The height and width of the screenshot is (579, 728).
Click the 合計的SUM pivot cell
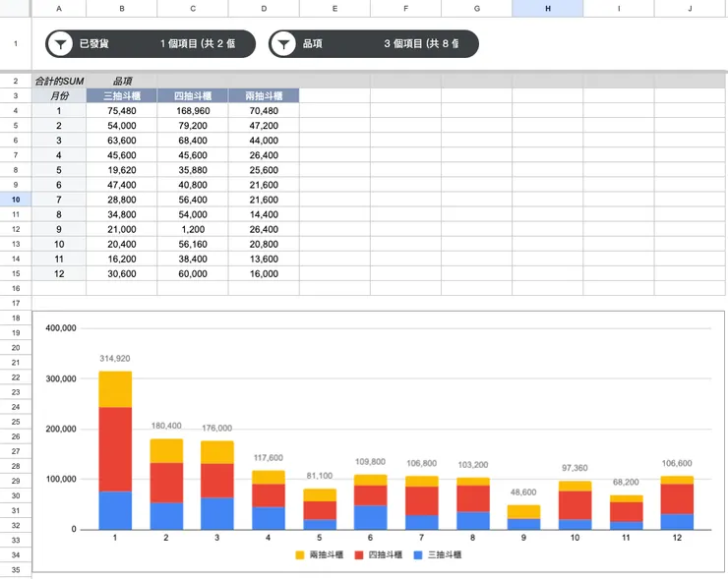[59, 82]
